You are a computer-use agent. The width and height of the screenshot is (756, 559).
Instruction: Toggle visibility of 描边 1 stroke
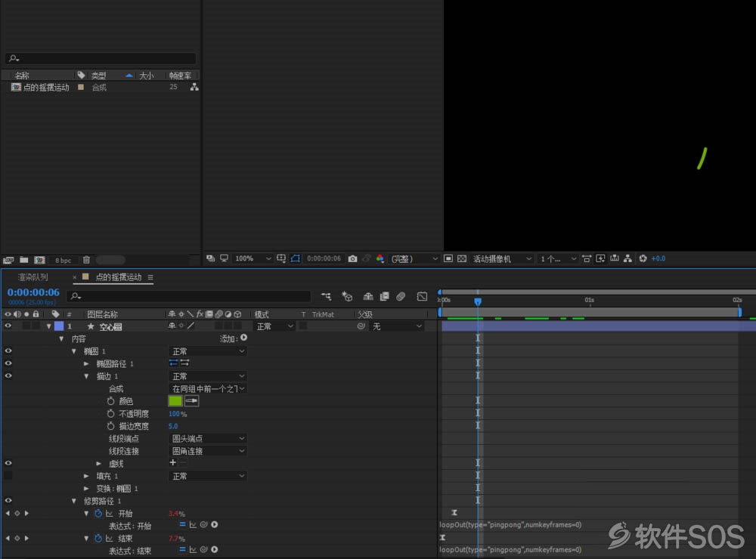click(x=8, y=376)
